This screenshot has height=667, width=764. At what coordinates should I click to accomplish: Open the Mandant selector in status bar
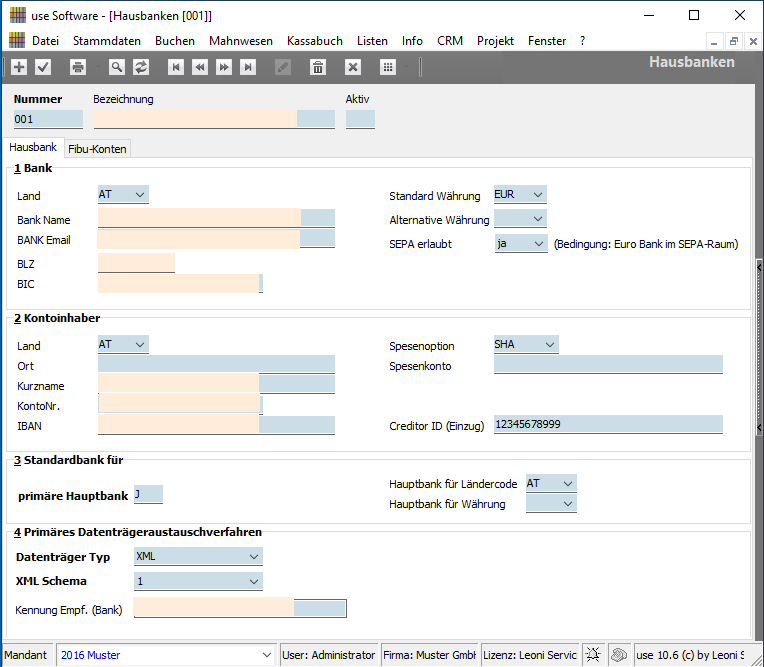[265, 655]
